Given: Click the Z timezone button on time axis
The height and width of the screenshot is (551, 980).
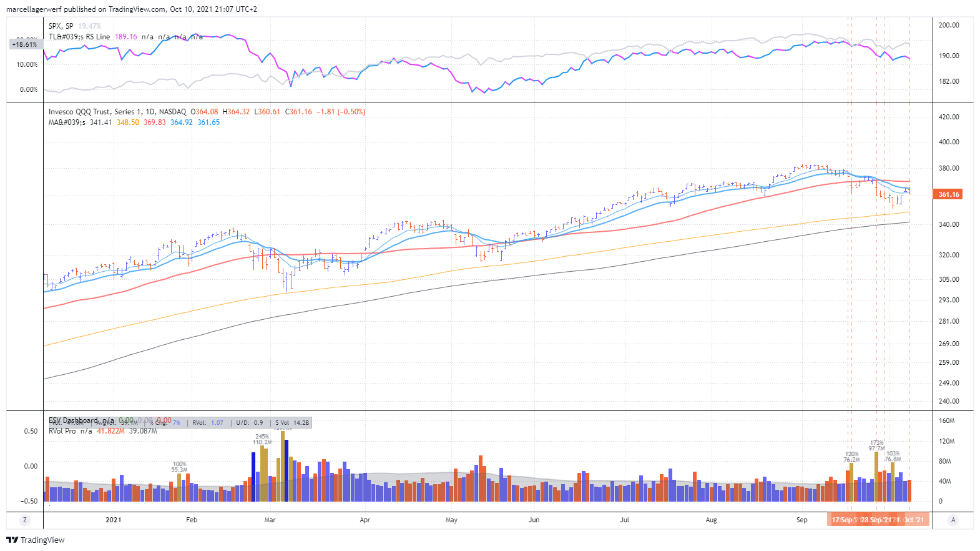Looking at the screenshot, I should pyautogui.click(x=25, y=520).
